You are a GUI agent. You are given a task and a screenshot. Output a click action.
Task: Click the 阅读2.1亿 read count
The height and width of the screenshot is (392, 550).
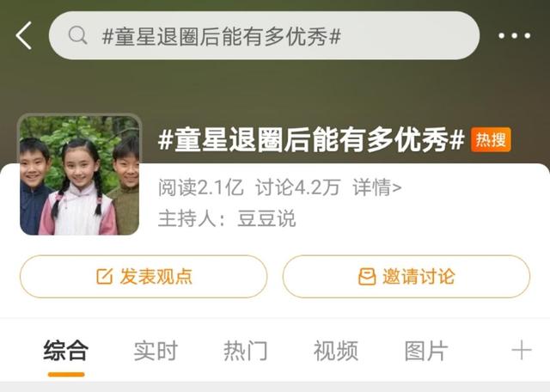coord(200,187)
